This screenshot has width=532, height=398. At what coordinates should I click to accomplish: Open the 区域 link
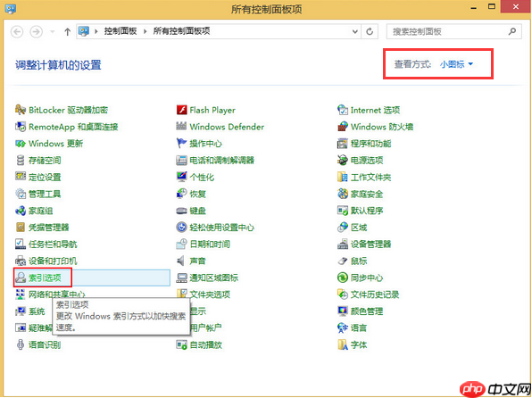point(359,228)
